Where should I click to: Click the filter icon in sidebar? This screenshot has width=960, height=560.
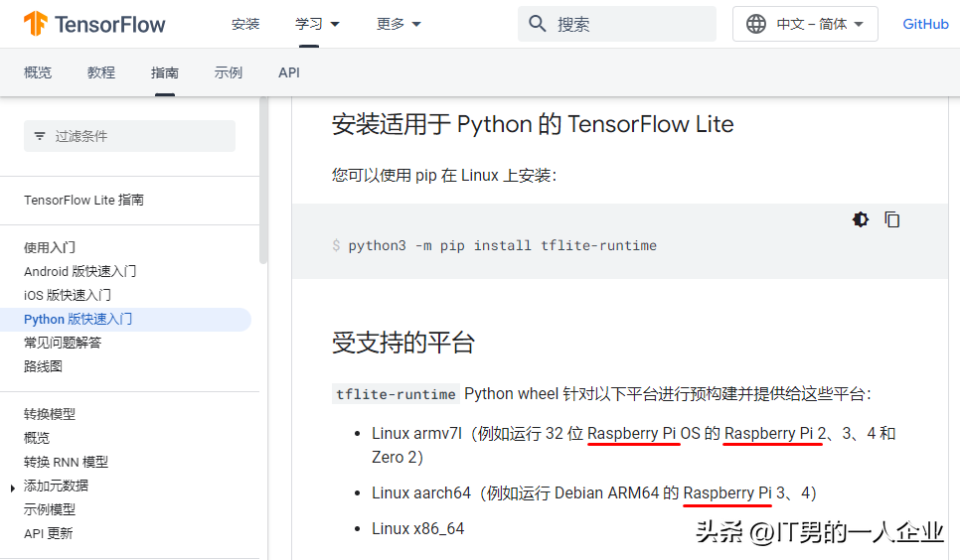(x=40, y=136)
